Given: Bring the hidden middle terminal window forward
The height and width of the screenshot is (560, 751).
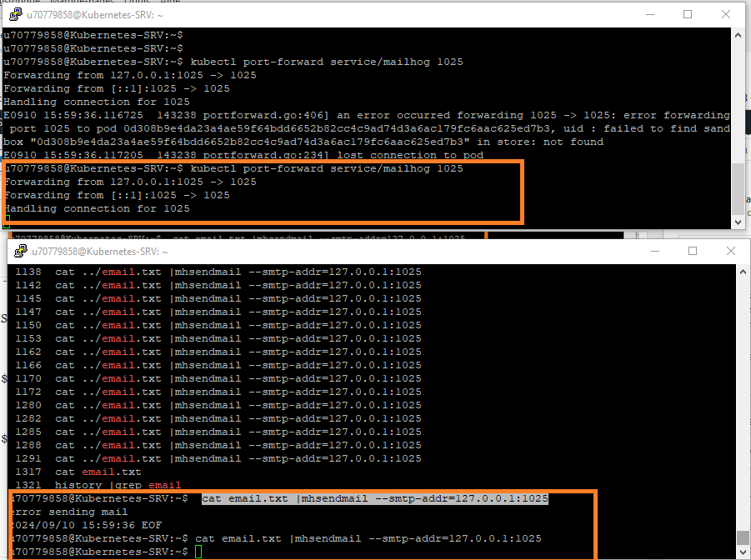Looking at the screenshot, I should pyautogui.click(x=250, y=237).
